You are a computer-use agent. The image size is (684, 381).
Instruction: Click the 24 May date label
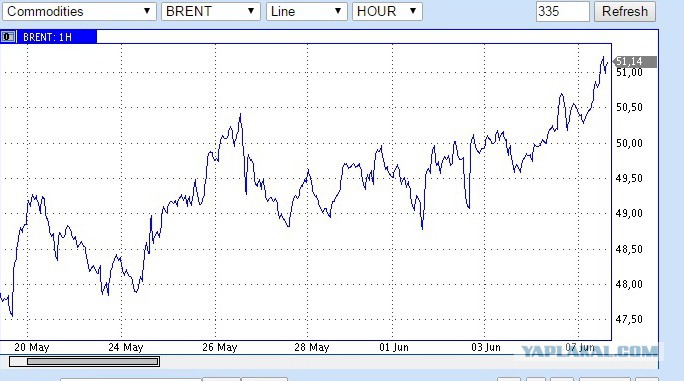(x=126, y=347)
